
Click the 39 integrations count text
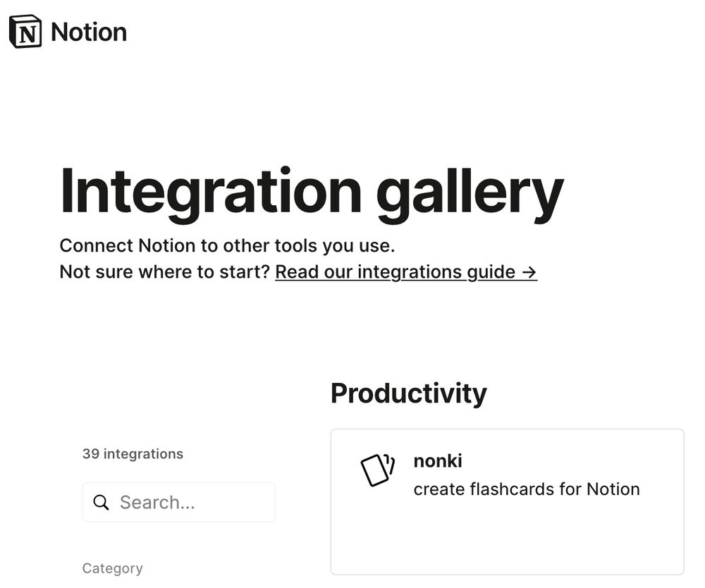point(133,454)
